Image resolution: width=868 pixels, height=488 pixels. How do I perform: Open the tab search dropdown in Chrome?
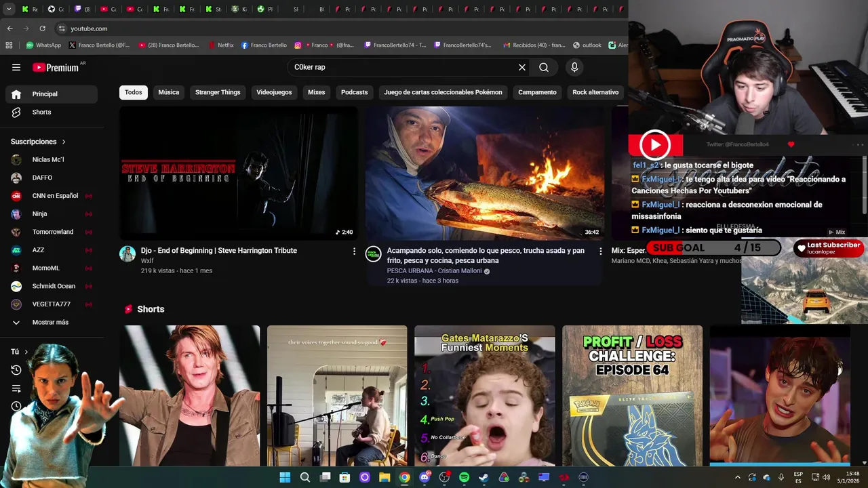[x=9, y=9]
